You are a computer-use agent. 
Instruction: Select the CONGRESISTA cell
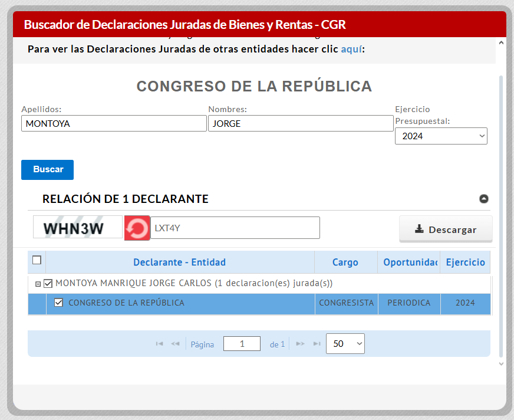(347, 303)
